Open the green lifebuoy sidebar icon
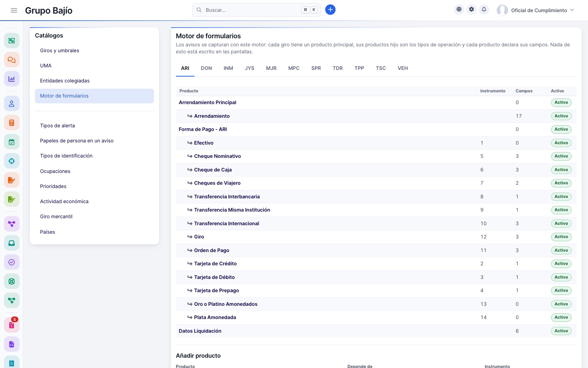The width and height of the screenshot is (588, 368). click(12, 281)
